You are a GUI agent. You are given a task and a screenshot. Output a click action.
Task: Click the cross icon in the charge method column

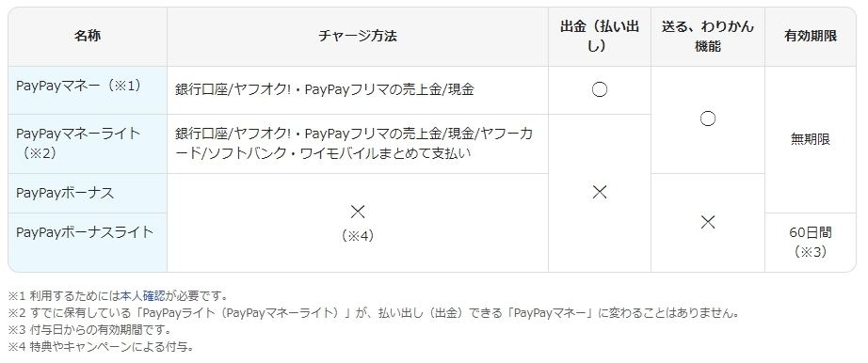coord(358,212)
